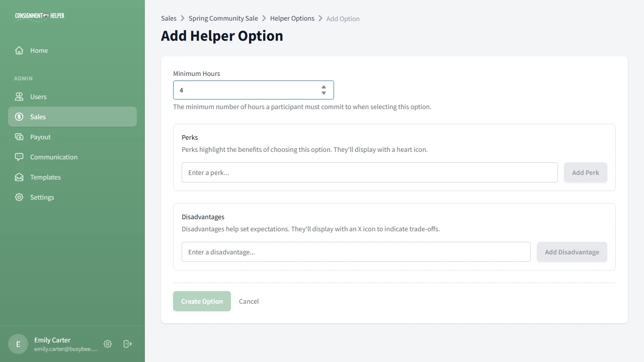Image resolution: width=644 pixels, height=362 pixels.
Task: Click the Settings gear in the sidebar
Action: pos(19,197)
